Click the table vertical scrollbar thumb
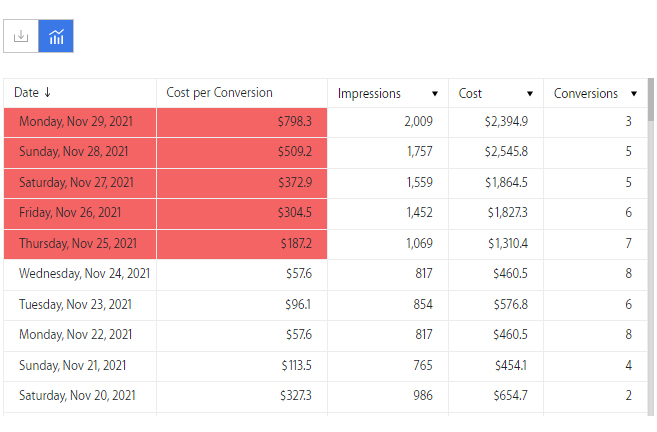 click(x=651, y=99)
